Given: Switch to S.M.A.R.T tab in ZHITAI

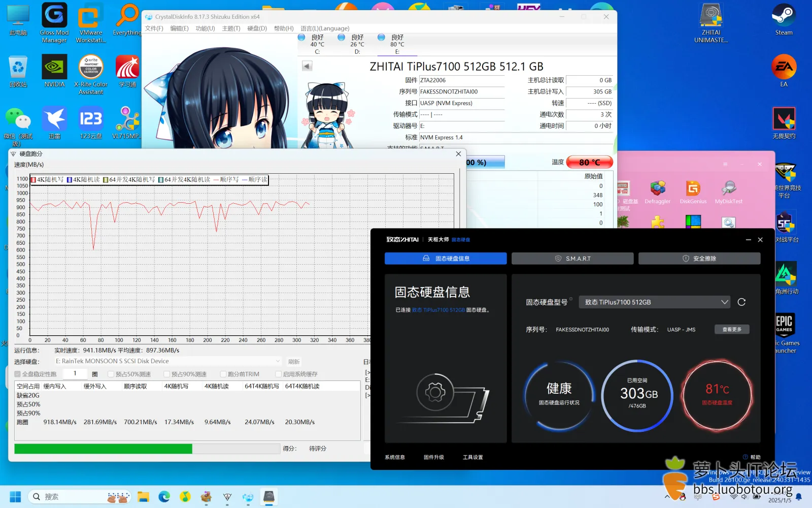Looking at the screenshot, I should 572,259.
